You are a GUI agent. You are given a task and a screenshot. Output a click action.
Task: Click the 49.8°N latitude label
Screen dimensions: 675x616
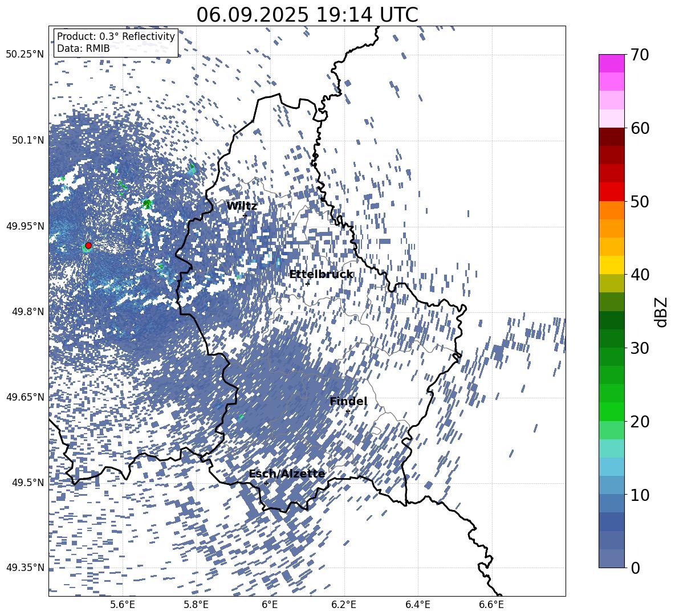pyautogui.click(x=27, y=312)
